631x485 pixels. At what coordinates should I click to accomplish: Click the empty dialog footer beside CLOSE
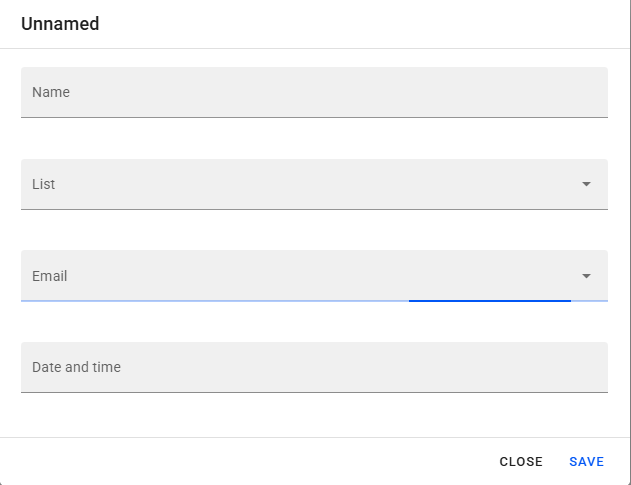click(250, 462)
